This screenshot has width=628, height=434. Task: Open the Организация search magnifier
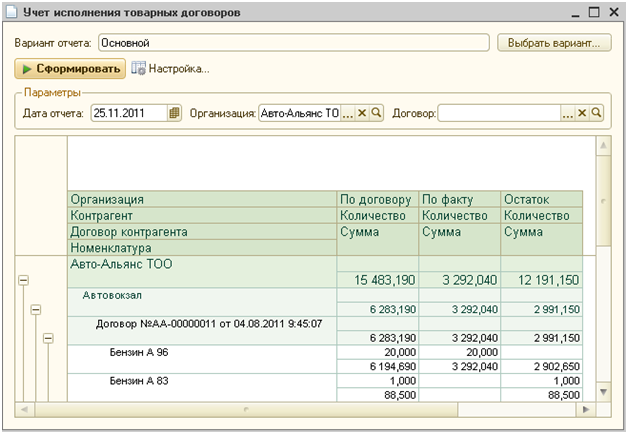(377, 114)
